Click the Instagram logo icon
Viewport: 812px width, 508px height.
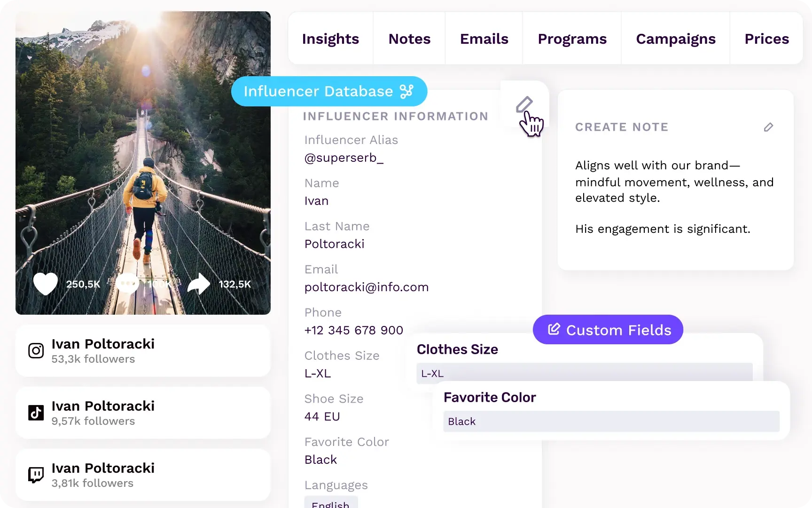coord(36,351)
